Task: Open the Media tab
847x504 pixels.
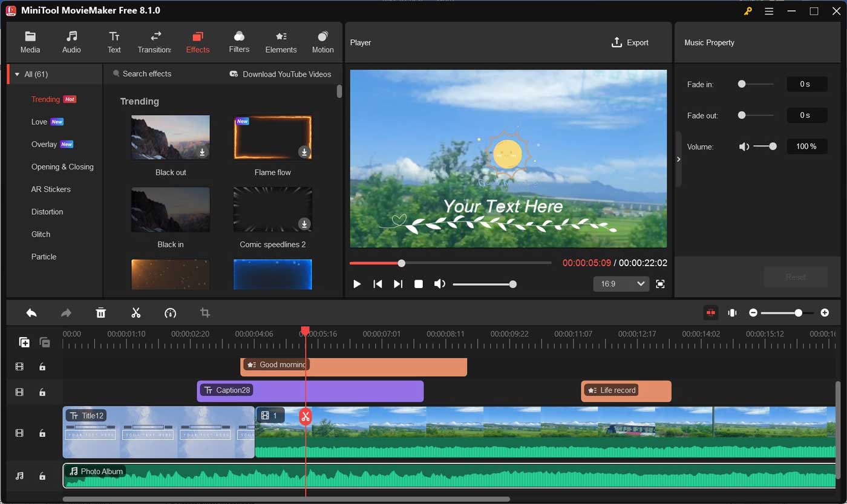Action: coord(30,42)
